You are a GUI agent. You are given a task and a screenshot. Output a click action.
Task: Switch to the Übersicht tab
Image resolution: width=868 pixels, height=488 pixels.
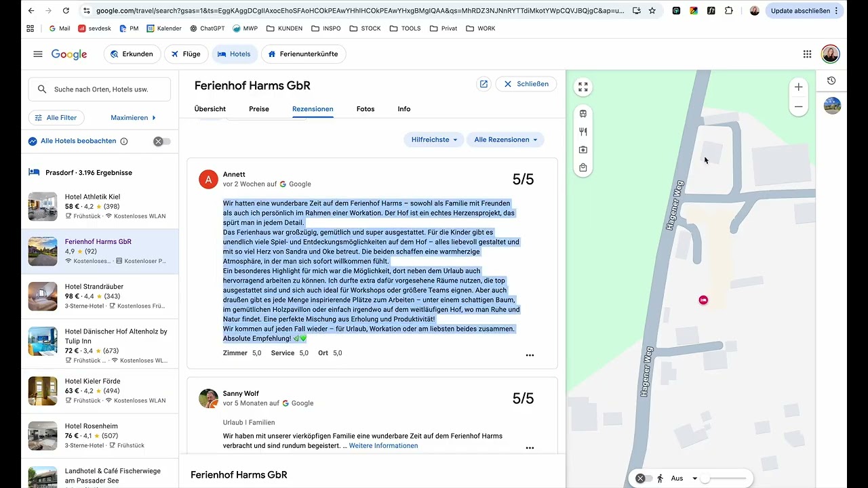click(210, 109)
